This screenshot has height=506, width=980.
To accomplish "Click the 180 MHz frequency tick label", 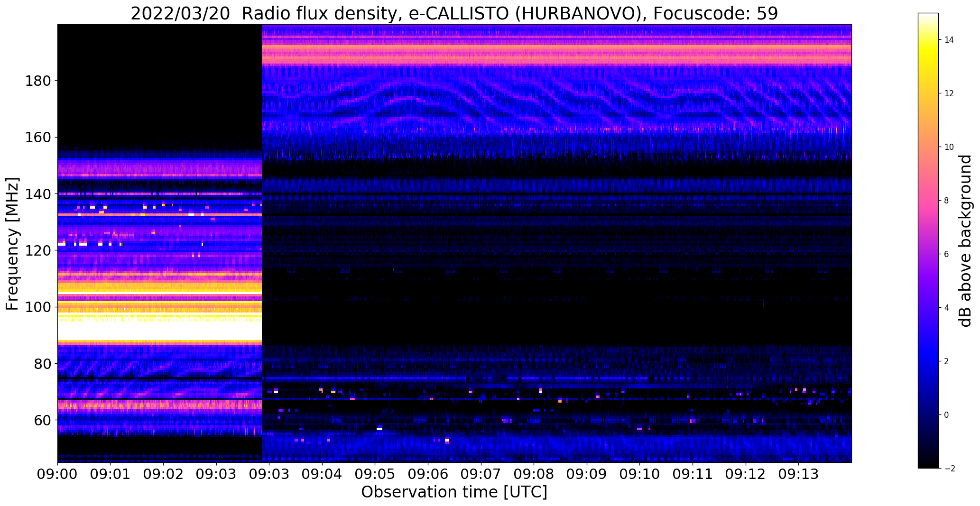I will point(38,81).
